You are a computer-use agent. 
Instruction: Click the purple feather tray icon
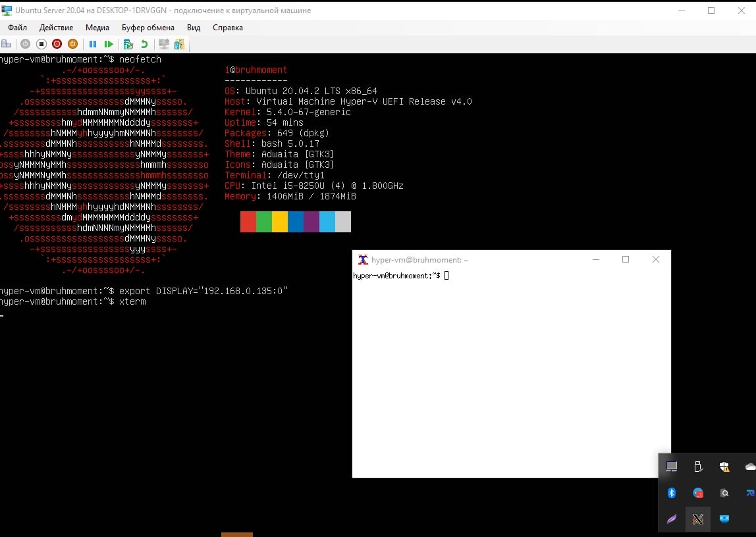tap(672, 519)
